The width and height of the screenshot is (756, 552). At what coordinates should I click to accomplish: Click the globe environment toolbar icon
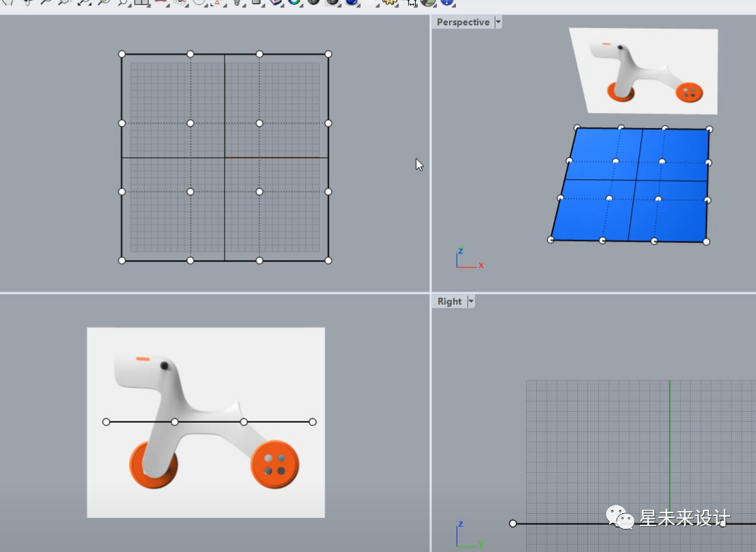(x=427, y=2)
